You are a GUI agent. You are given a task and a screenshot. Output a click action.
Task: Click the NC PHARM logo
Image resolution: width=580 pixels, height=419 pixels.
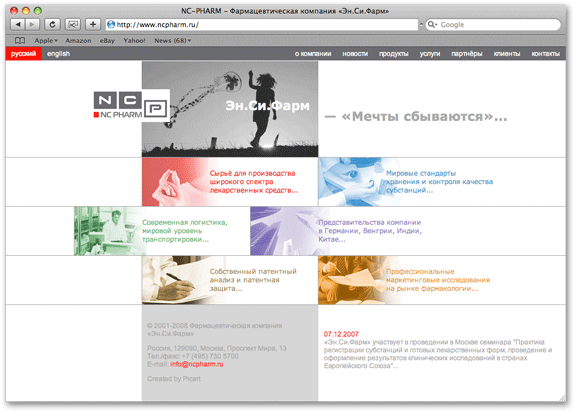132,105
